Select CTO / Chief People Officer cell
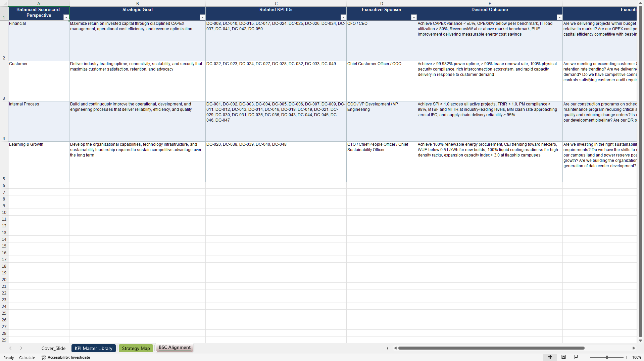 [382, 162]
